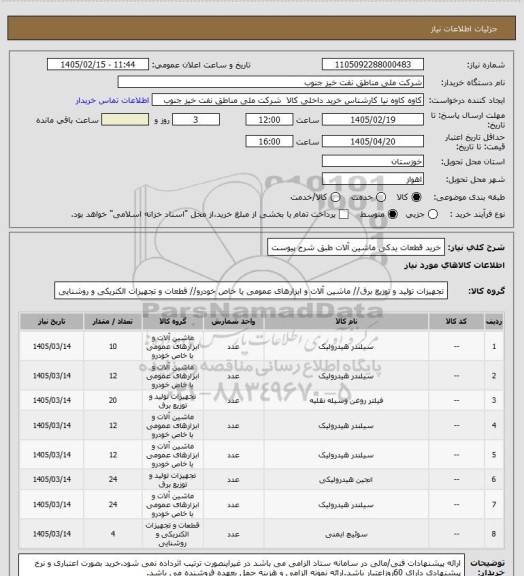Click انجین هیدرولیکی in row 6
Screen dimensions: 524x576
click(x=346, y=479)
